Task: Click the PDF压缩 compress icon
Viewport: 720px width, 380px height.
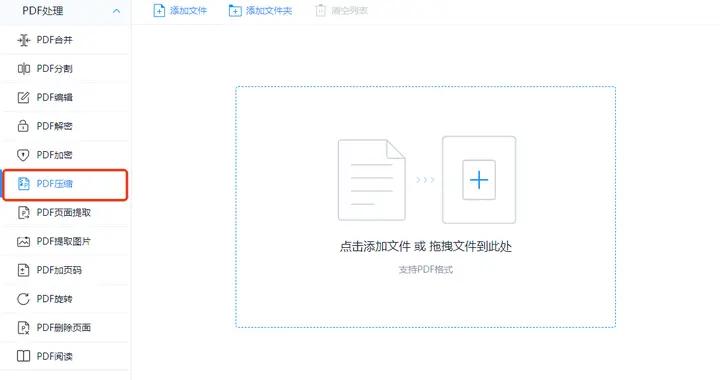Action: click(23, 184)
